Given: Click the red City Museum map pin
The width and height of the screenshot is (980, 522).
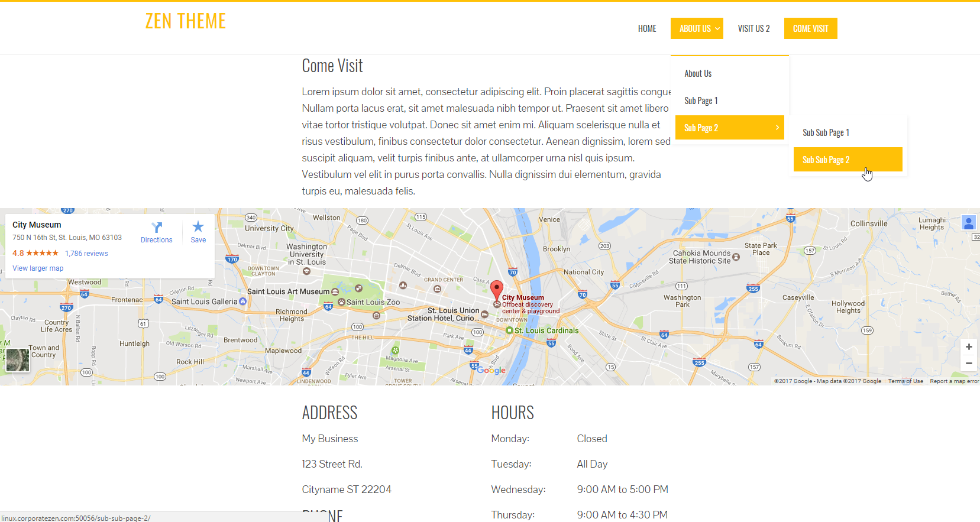Looking at the screenshot, I should click(x=497, y=291).
